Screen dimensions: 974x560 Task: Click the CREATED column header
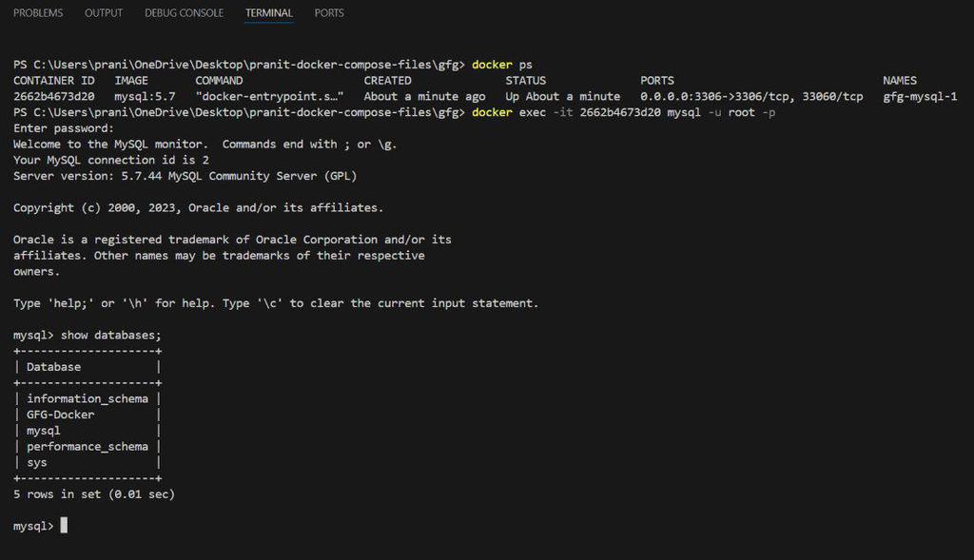(388, 81)
